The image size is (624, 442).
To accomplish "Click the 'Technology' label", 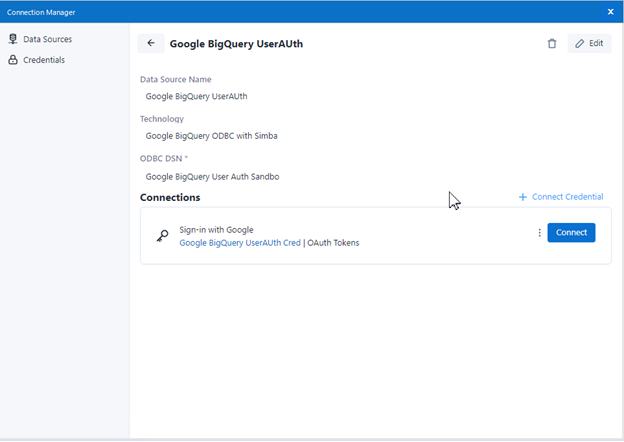I will (162, 119).
